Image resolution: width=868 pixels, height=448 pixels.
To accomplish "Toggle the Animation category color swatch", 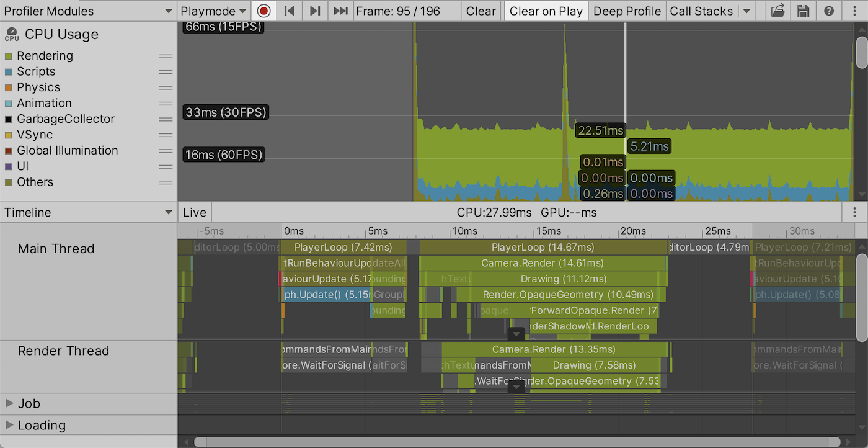I will pyautogui.click(x=8, y=104).
